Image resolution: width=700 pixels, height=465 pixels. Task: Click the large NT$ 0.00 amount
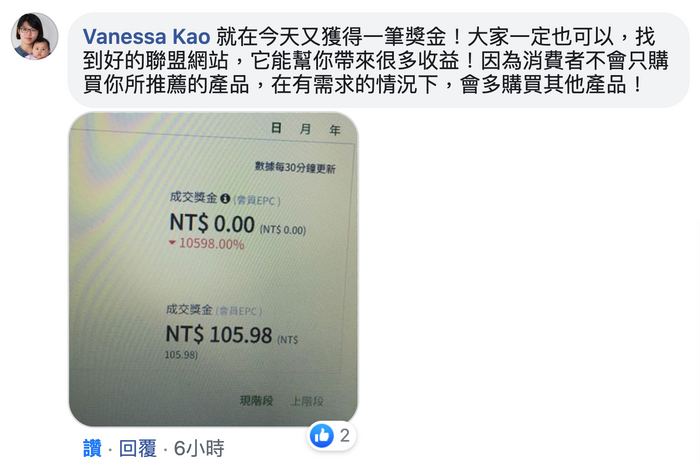212,223
